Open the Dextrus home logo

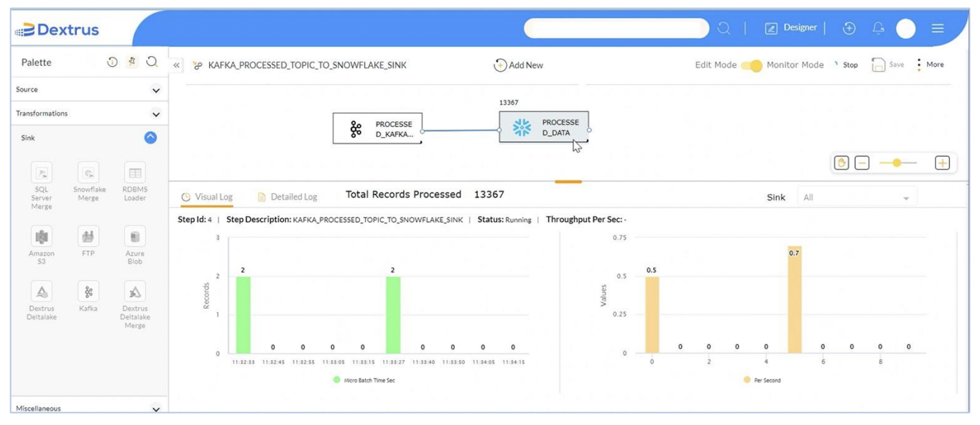click(x=57, y=30)
